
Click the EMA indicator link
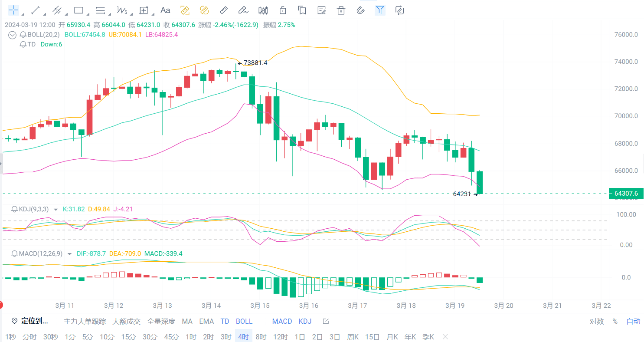207,321
